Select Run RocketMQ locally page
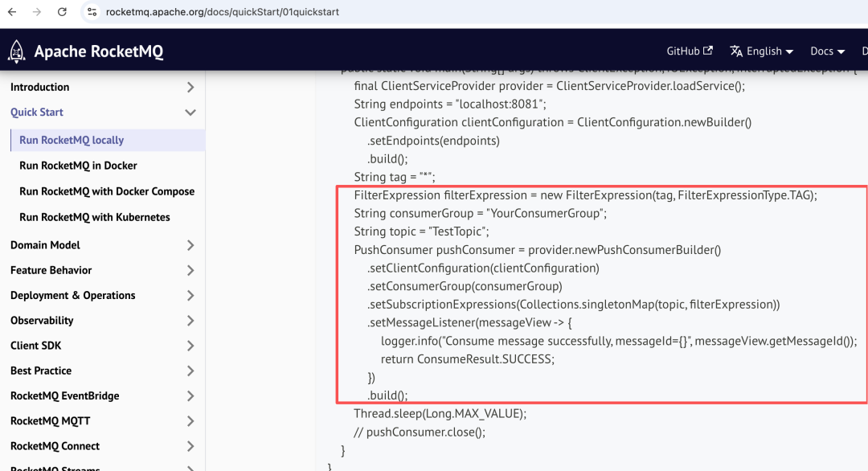This screenshot has width=868, height=471. (x=72, y=140)
